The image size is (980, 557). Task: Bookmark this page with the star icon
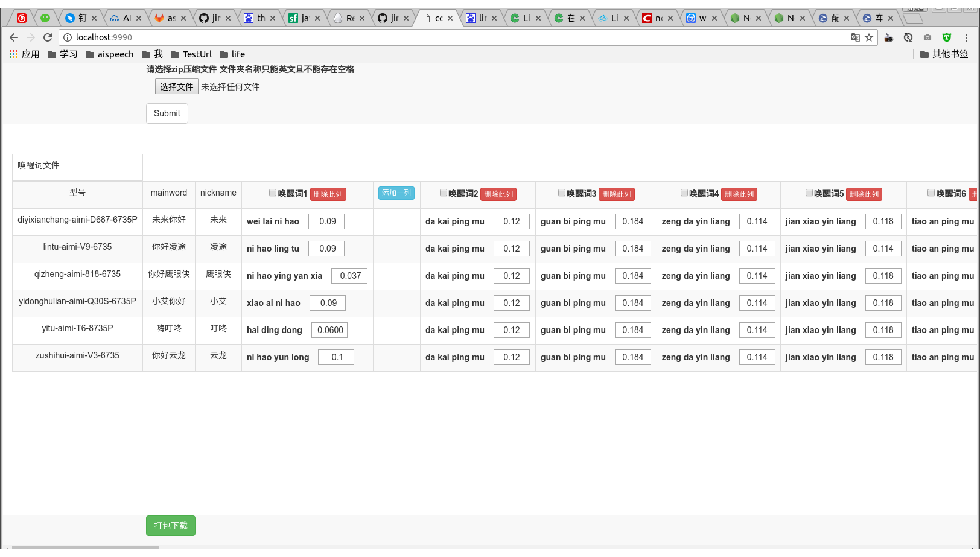(x=869, y=37)
